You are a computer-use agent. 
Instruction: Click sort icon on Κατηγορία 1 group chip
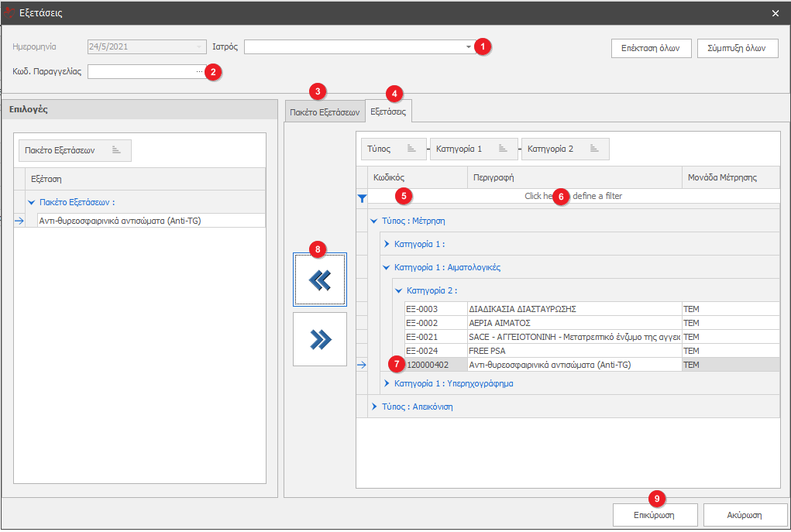pyautogui.click(x=503, y=149)
